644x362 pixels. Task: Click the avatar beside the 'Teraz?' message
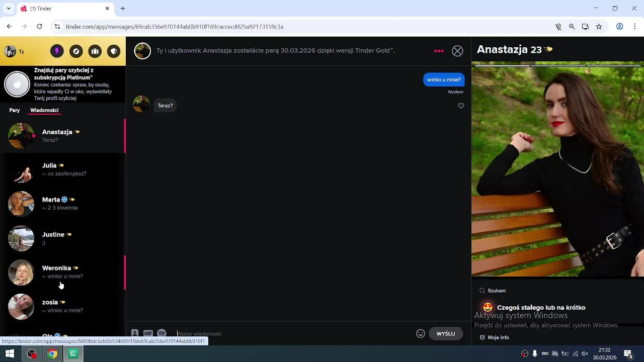click(x=141, y=104)
